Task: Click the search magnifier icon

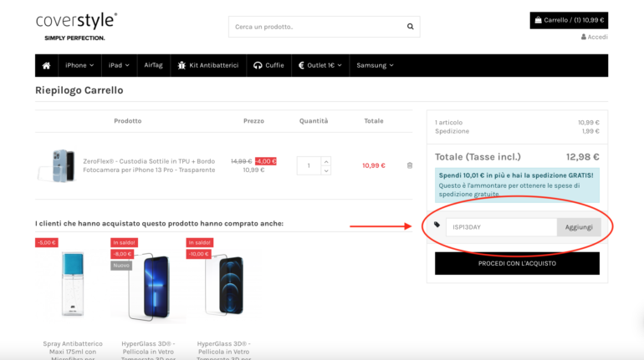Action: pos(410,27)
